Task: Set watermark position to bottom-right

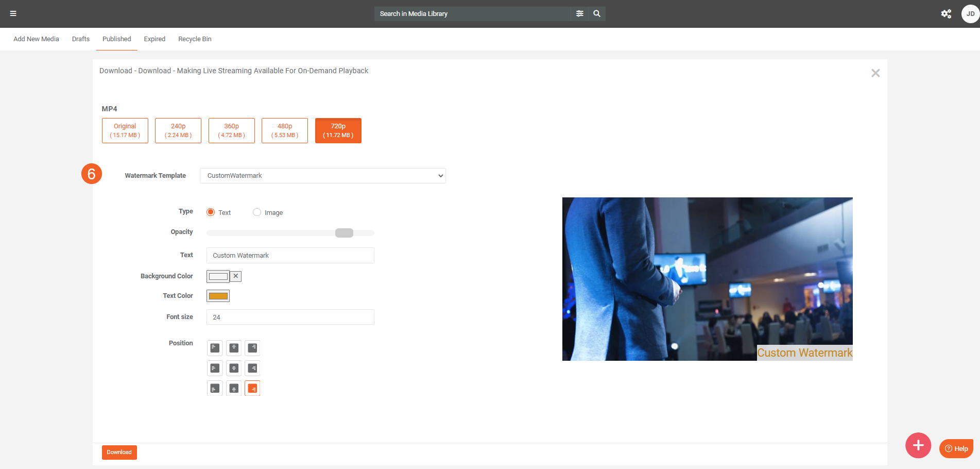Action: tap(252, 388)
